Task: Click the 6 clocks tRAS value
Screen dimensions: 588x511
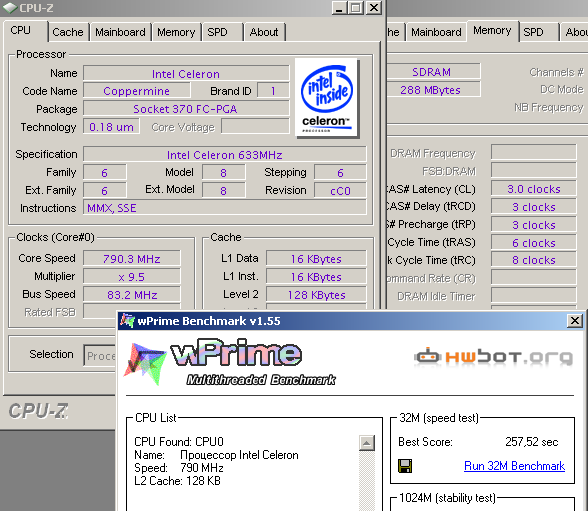Action: coord(534,243)
